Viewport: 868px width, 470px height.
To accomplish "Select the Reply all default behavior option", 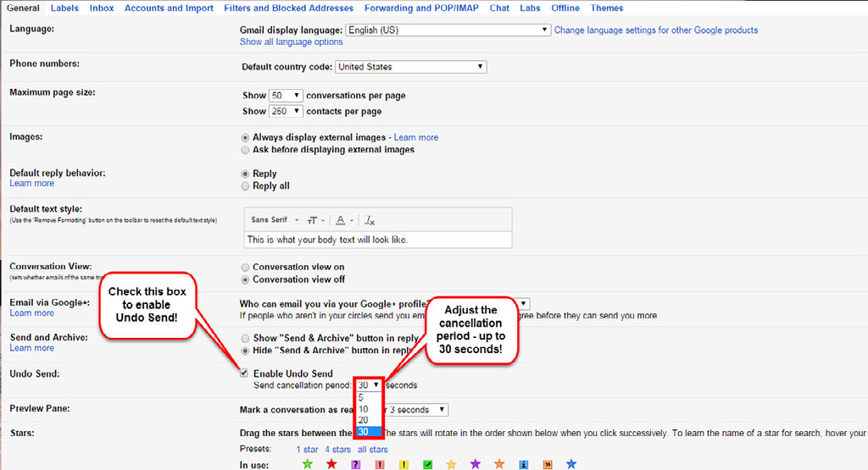I will coord(245,186).
